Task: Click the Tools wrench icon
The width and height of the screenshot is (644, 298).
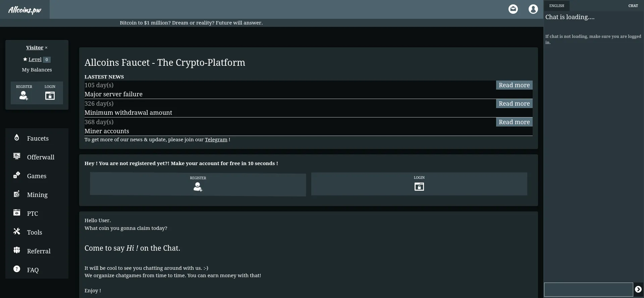Action: tap(17, 231)
